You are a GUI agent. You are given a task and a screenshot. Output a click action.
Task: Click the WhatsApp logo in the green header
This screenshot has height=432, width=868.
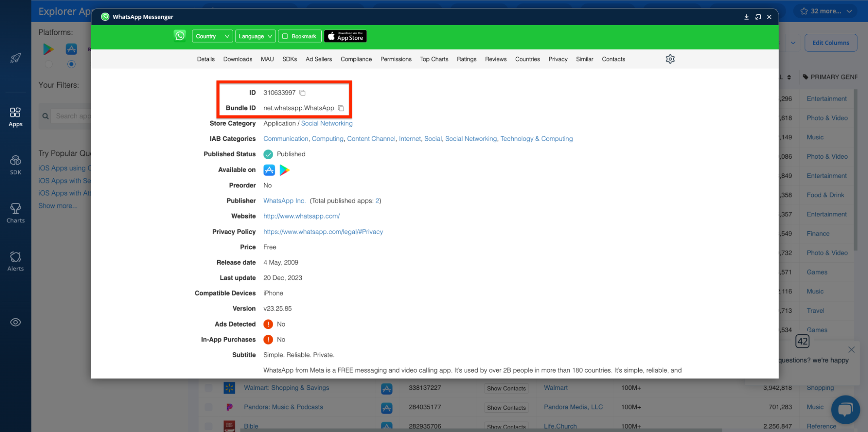pyautogui.click(x=180, y=36)
